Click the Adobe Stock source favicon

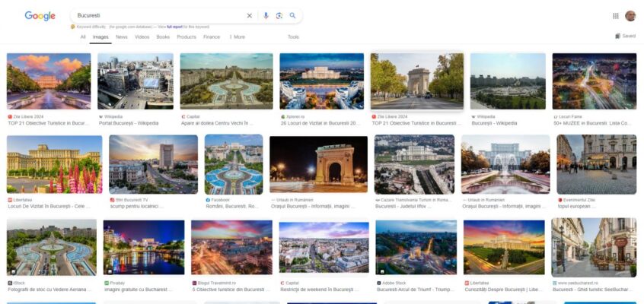(x=378, y=283)
